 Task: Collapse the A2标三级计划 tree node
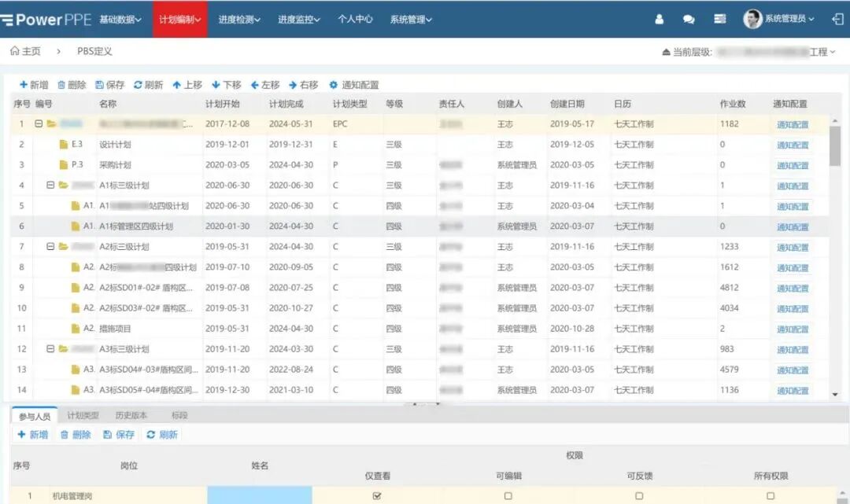[x=49, y=246]
